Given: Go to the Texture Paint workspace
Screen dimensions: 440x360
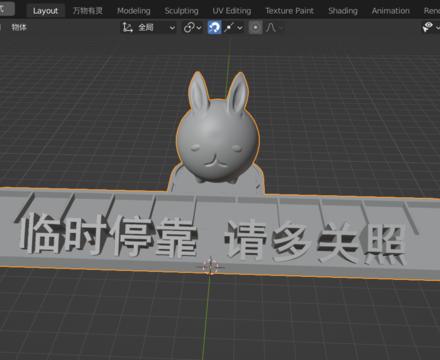Looking at the screenshot, I should tap(289, 11).
